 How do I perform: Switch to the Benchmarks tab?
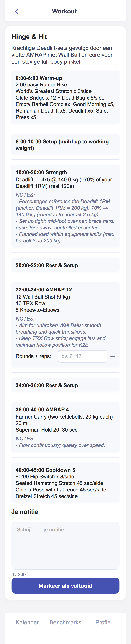coord(65,622)
